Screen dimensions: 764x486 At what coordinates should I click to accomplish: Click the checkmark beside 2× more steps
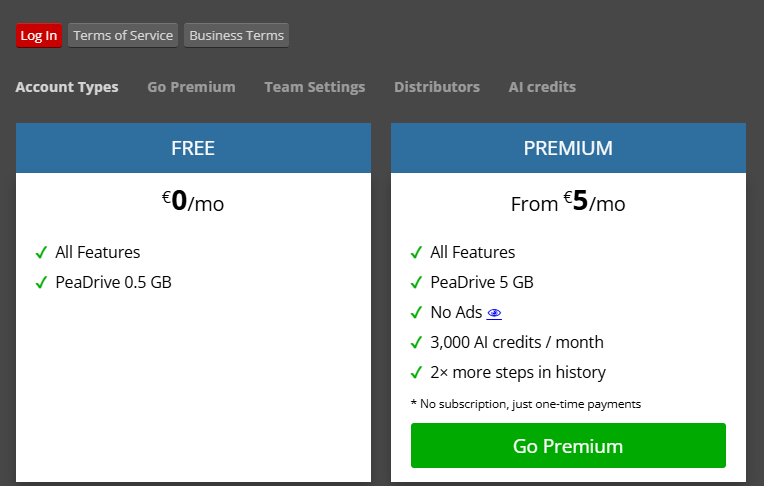pyautogui.click(x=416, y=372)
